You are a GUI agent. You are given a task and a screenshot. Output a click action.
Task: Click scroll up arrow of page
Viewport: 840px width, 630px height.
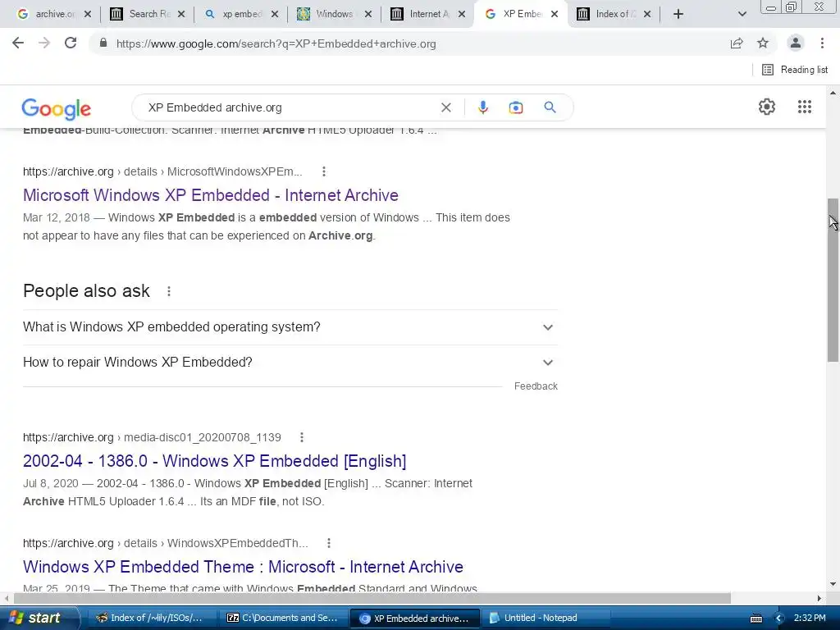pyautogui.click(x=833, y=93)
